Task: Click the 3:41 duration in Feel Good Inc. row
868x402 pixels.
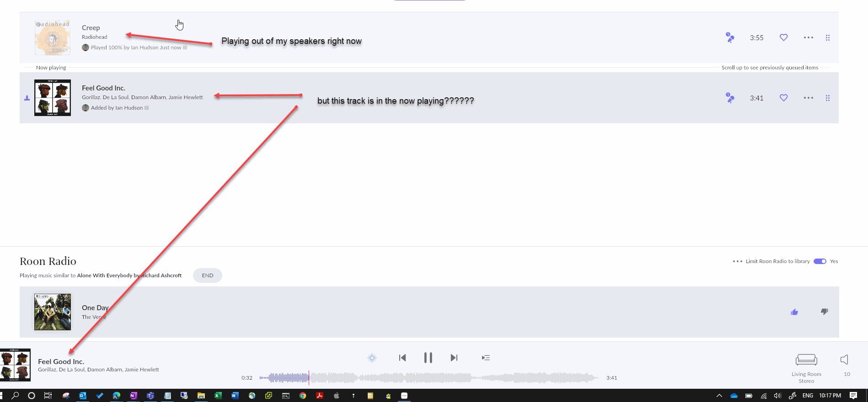Action: tap(756, 98)
